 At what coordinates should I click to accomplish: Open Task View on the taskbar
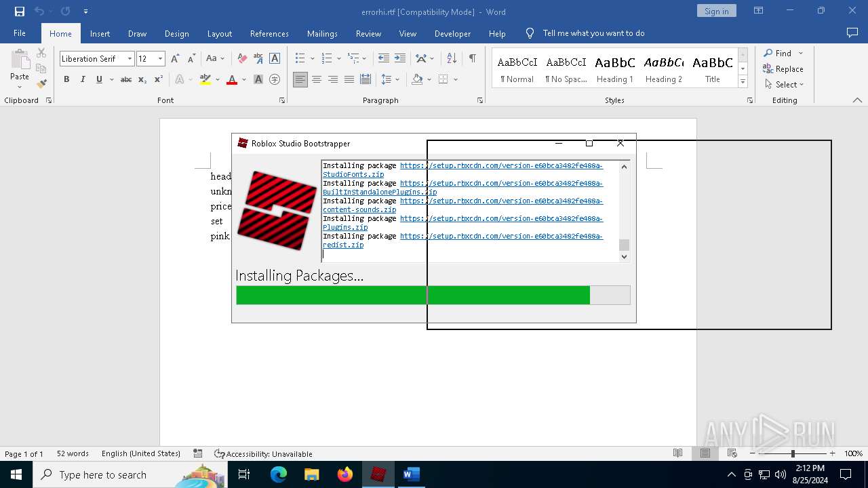pos(244,474)
